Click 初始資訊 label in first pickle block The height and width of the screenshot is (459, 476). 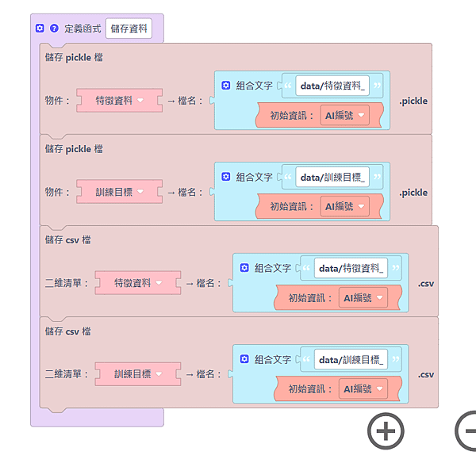pyautogui.click(x=291, y=115)
